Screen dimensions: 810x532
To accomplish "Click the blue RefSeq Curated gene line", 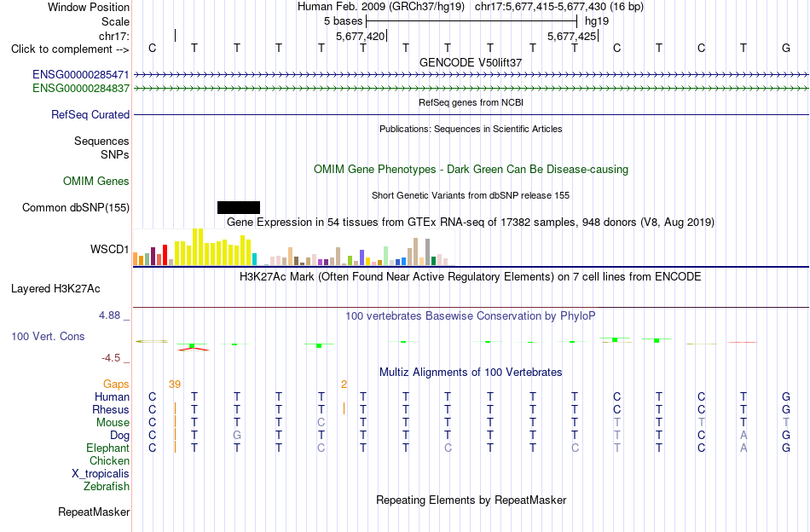I will (x=472, y=114).
